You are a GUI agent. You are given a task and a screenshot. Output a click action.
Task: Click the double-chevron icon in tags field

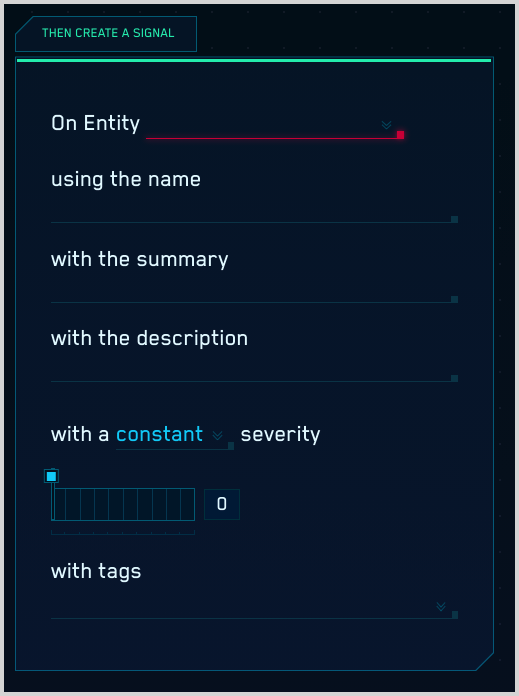[440, 606]
